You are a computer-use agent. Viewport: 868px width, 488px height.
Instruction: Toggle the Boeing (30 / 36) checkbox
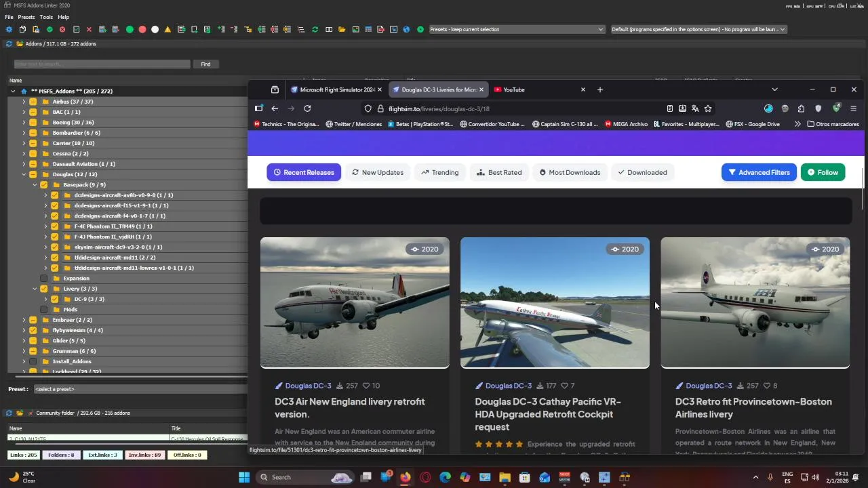[33, 123]
